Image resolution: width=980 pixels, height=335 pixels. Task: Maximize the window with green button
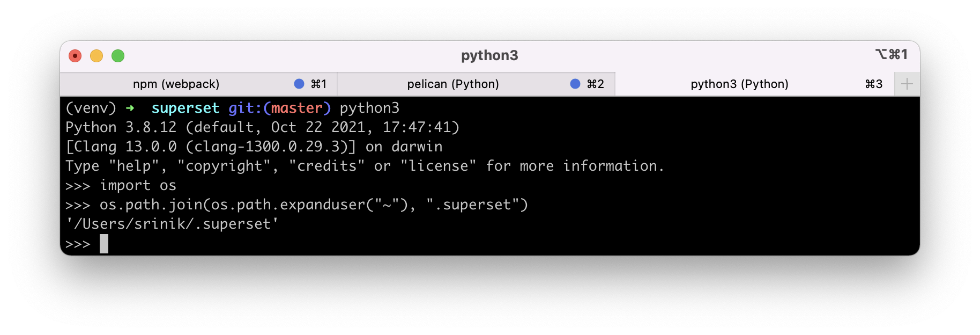tap(118, 56)
